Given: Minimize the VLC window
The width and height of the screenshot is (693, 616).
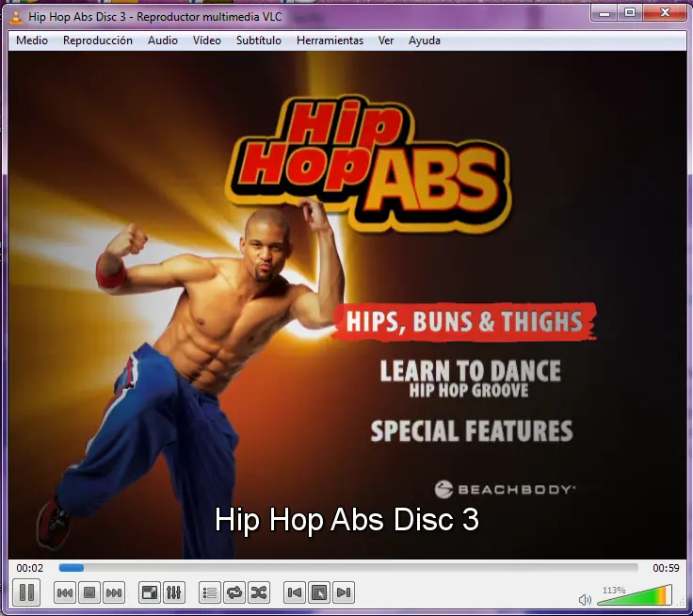Looking at the screenshot, I should click(x=604, y=12).
